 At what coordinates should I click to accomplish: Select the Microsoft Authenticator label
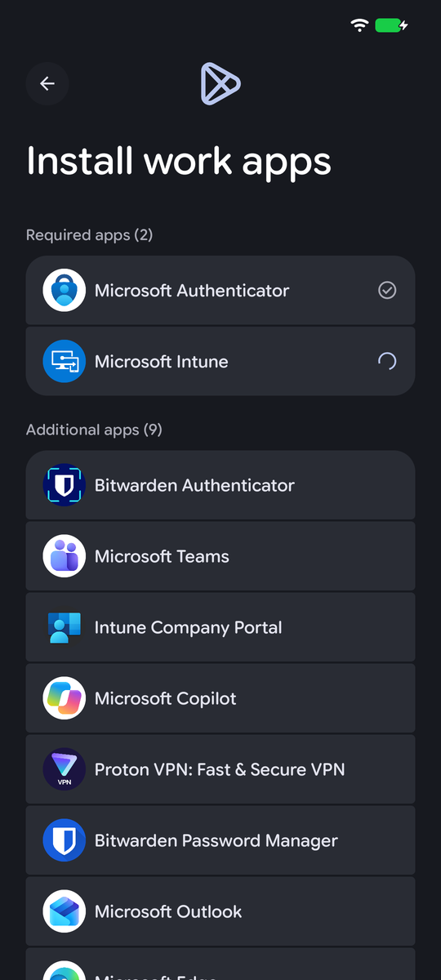192,291
